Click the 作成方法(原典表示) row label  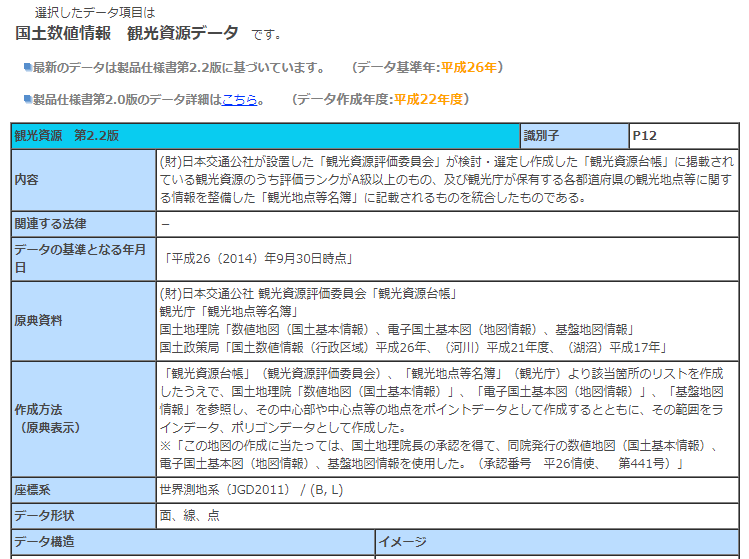pyautogui.click(x=84, y=419)
